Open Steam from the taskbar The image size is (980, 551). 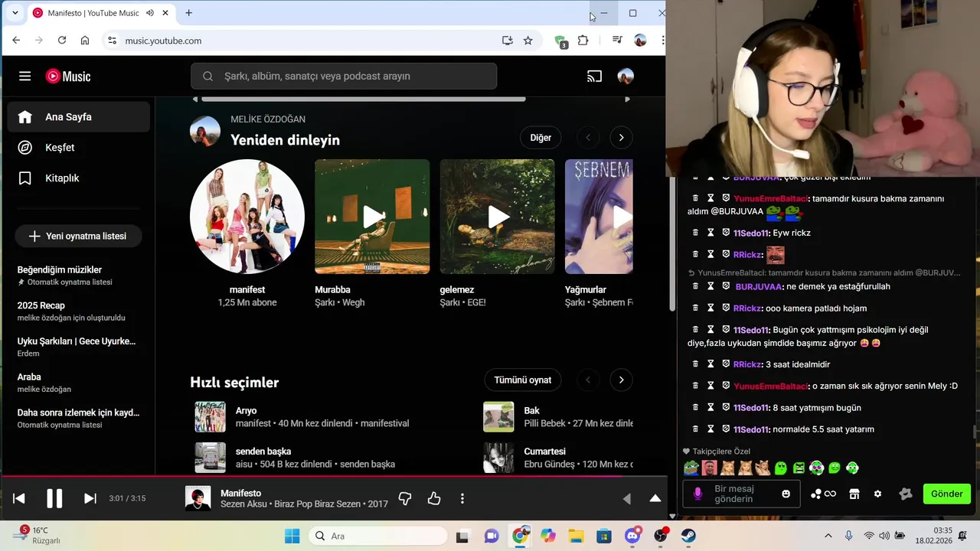click(688, 536)
